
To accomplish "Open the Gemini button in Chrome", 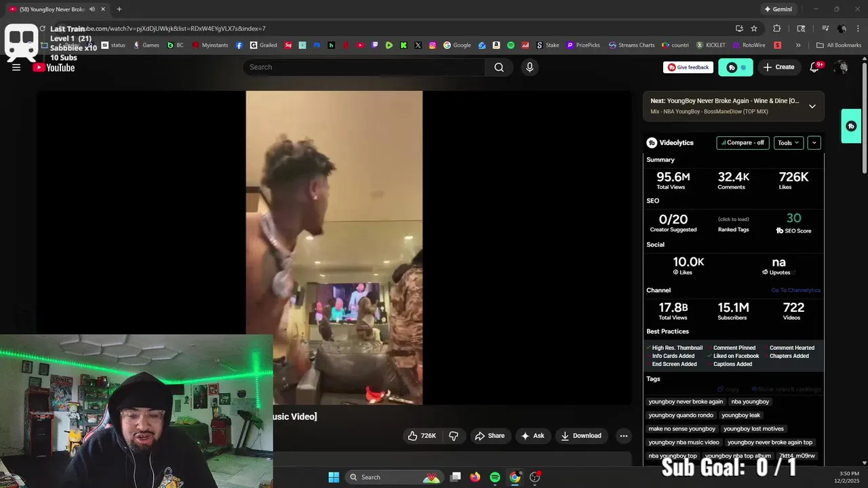I will pyautogui.click(x=778, y=9).
